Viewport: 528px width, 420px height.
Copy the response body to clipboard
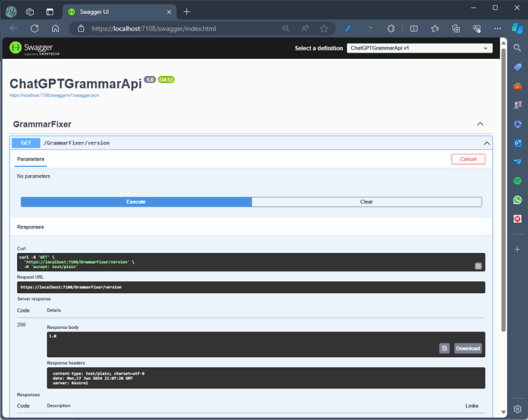[444, 348]
